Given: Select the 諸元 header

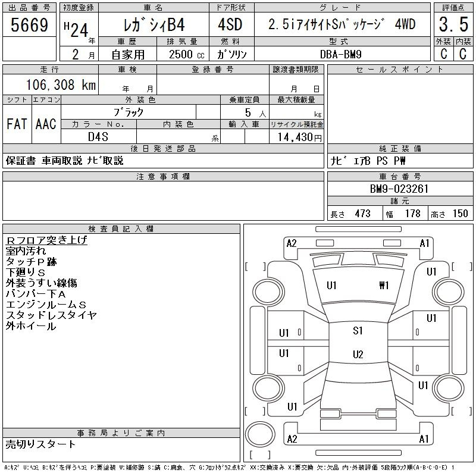Looking at the screenshot, I should (400, 201).
